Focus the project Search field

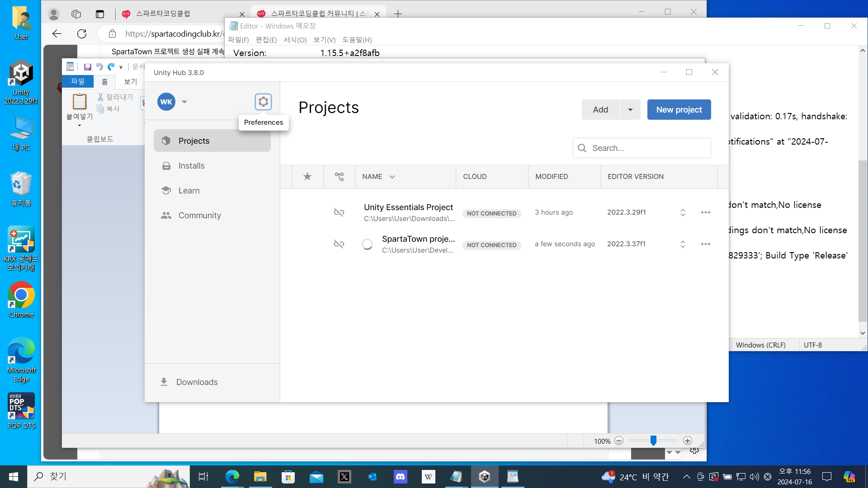pyautogui.click(x=642, y=148)
